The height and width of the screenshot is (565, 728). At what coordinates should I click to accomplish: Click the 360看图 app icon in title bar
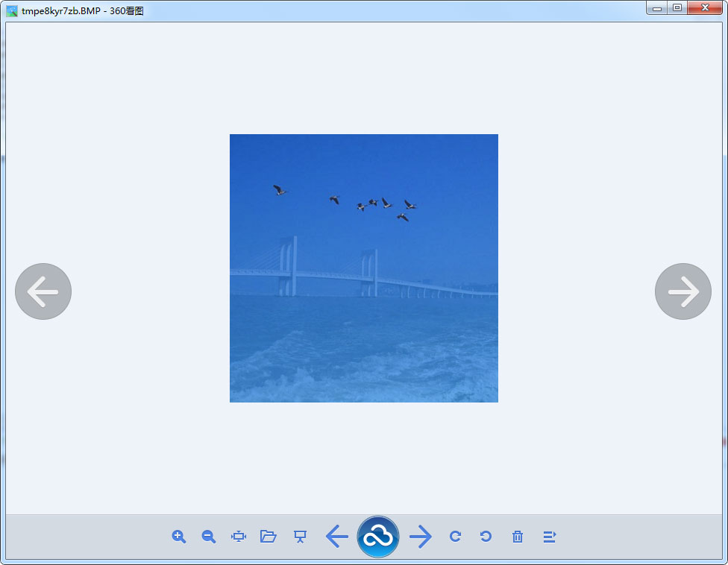click(x=12, y=10)
